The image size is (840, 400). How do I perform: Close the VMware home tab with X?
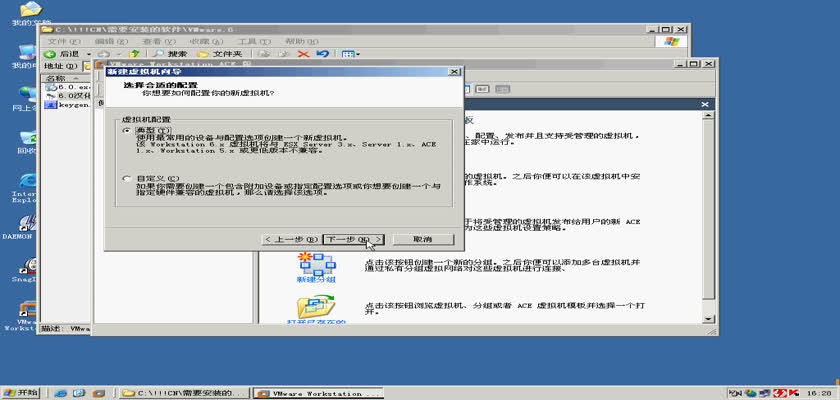(x=705, y=105)
